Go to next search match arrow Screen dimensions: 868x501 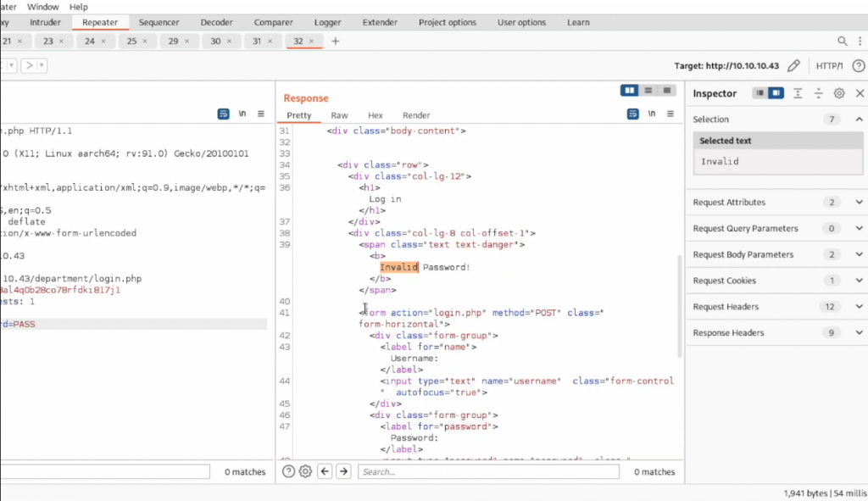343,472
